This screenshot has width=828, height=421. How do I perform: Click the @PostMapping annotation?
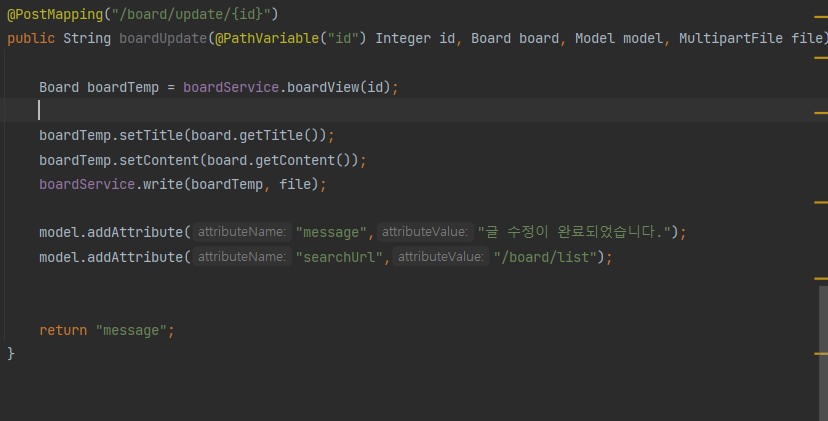click(x=55, y=14)
